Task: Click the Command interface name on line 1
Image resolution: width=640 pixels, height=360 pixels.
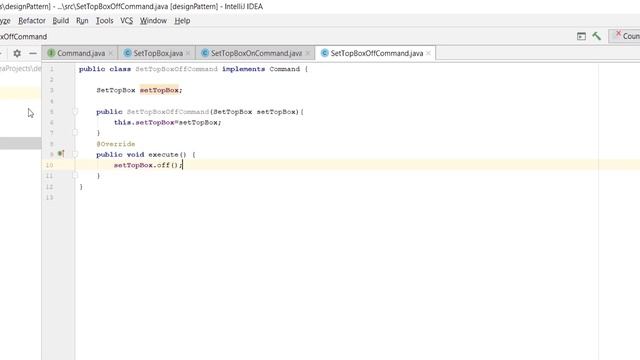Action: tap(284, 69)
